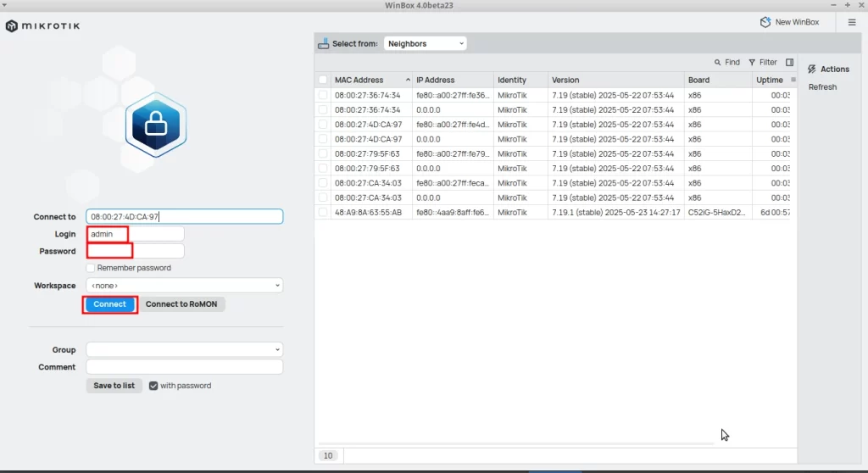
Task: Minimize the WinBox window
Action: click(x=834, y=5)
